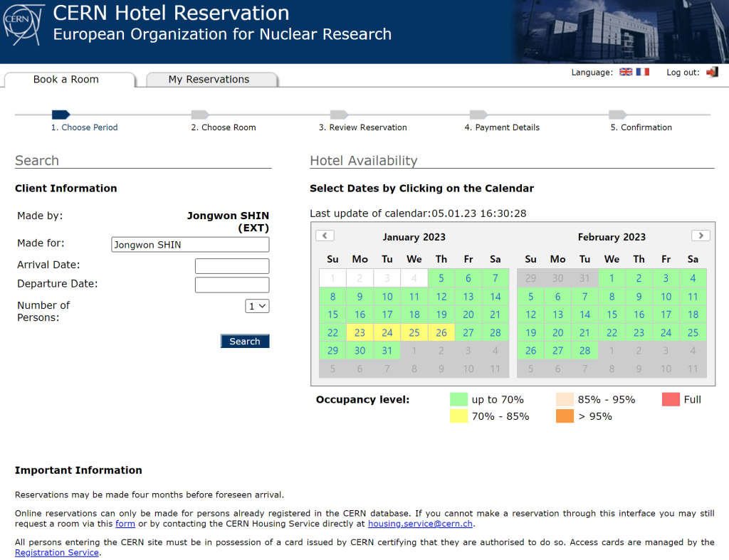This screenshot has height=560, width=729.
Task: Click the 'Last update of calendar' timestamp
Action: pos(418,213)
